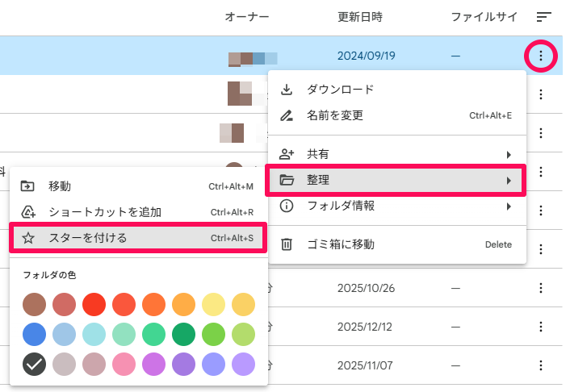Pick the bright red folder color swatch
The width and height of the screenshot is (570, 392).
(94, 304)
